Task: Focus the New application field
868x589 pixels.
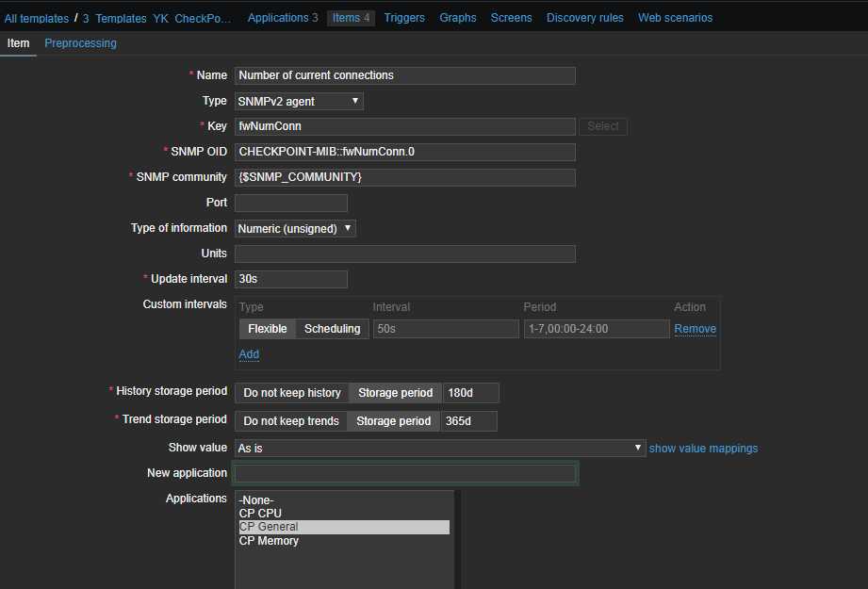Action: pos(404,473)
